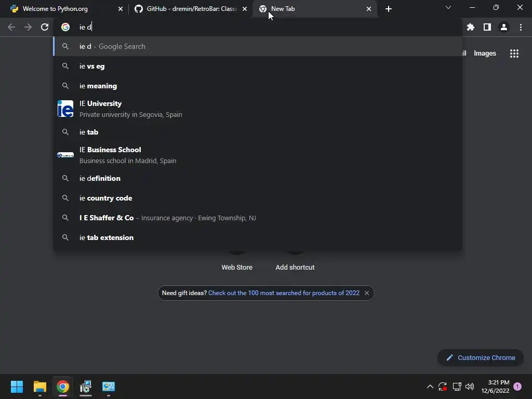Open Chrome's three-dot menu
The image size is (532, 399).
[x=521, y=27]
